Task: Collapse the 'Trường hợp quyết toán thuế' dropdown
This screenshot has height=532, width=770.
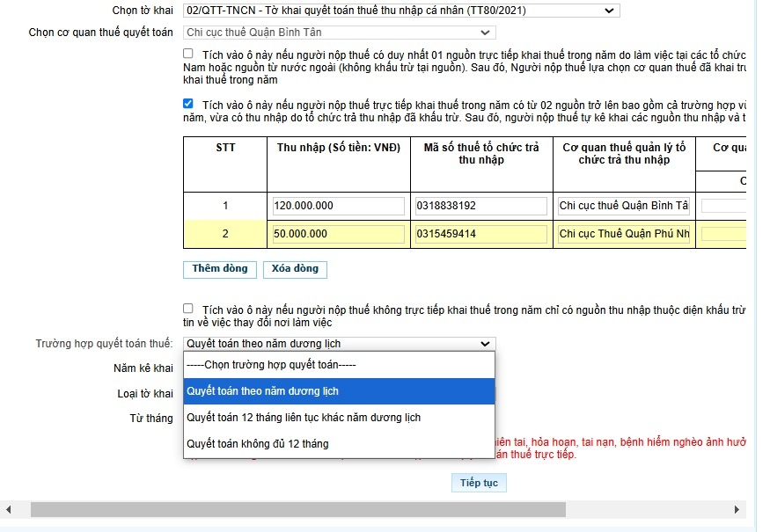Action: click(x=340, y=344)
